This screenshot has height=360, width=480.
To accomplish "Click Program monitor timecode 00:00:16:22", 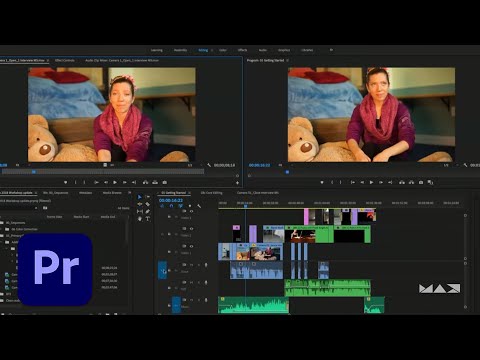I will coord(259,165).
